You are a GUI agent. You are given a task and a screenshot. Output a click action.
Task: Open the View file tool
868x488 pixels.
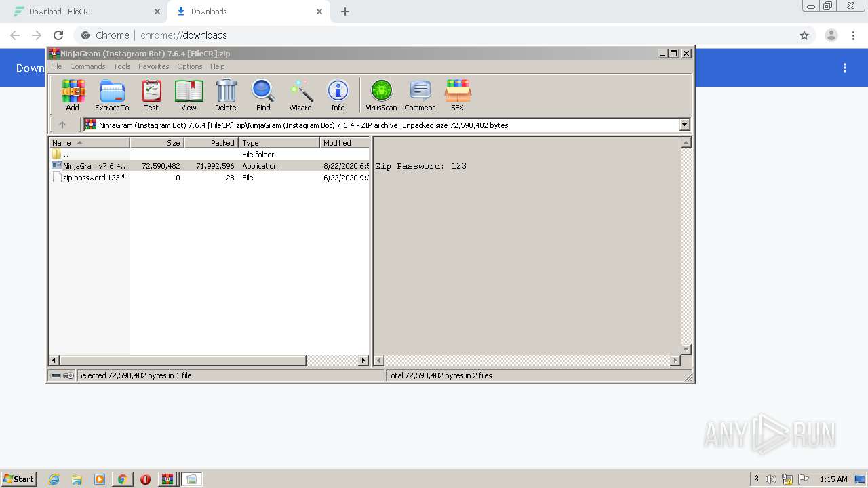coord(189,95)
